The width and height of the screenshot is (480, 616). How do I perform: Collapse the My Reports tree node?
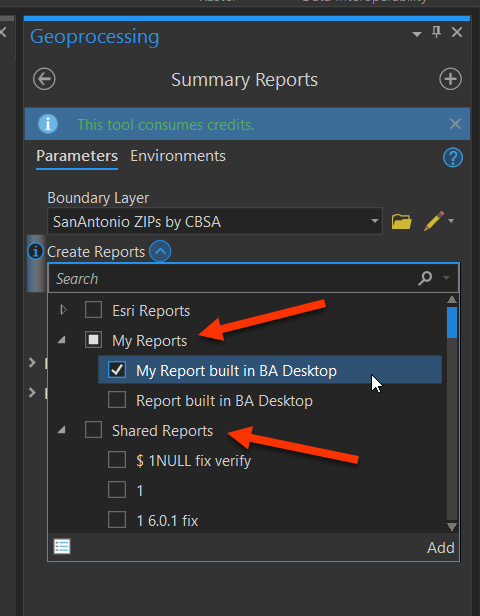pos(61,341)
